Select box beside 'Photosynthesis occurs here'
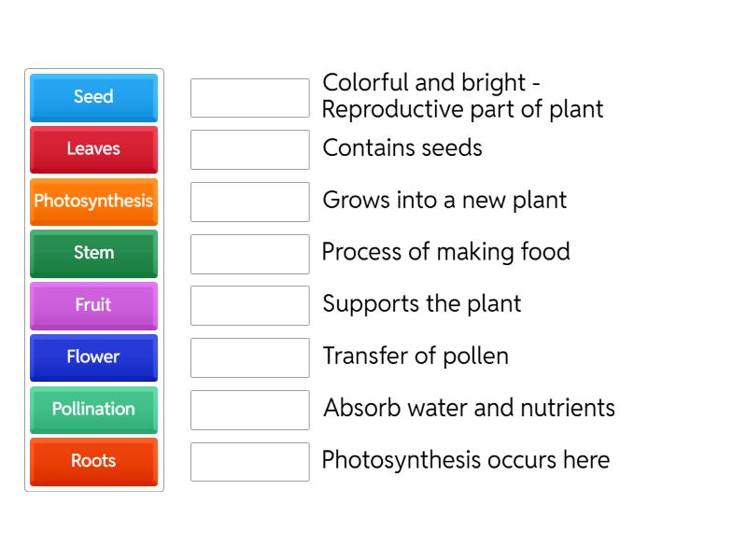This screenshot has height=560, width=747. pos(249,462)
